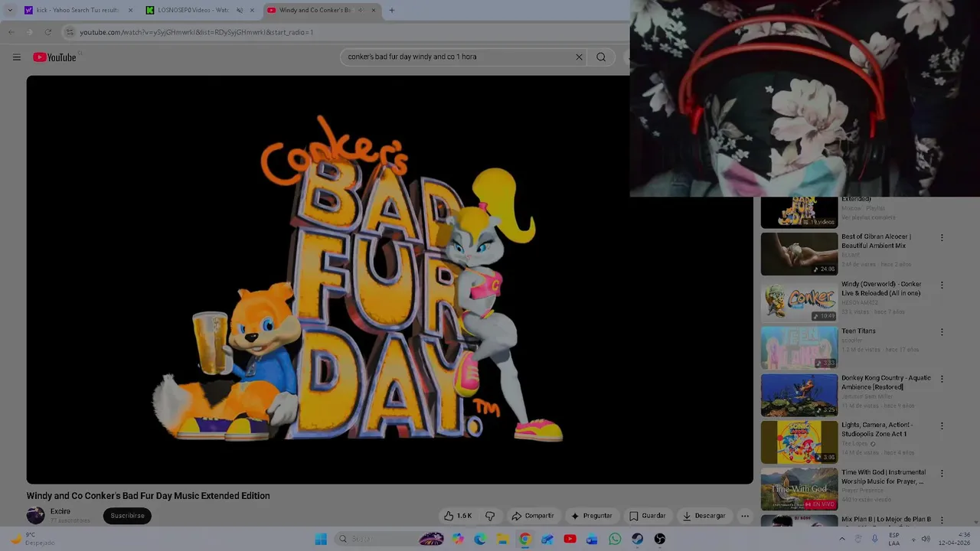980x551 pixels.
Task: Open options menu for Time With God video
Action: point(942,473)
